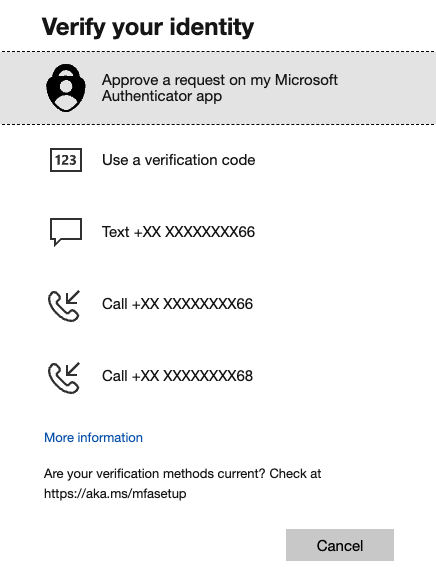Open the More information link

click(x=93, y=437)
